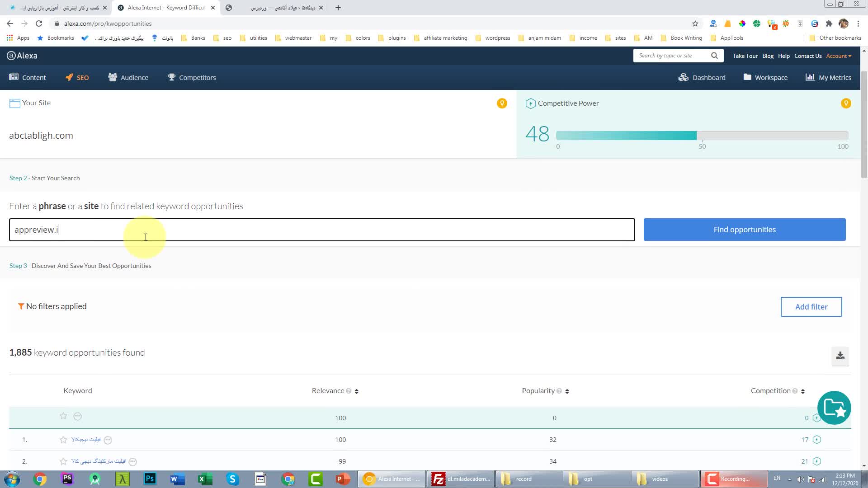Click the download keywords icon

pos(840,356)
